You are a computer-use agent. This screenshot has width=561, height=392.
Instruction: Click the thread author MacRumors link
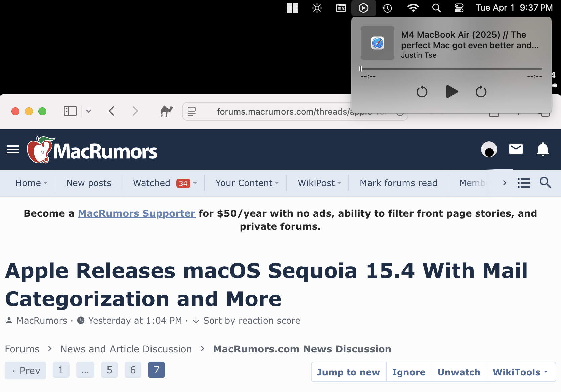click(x=42, y=321)
